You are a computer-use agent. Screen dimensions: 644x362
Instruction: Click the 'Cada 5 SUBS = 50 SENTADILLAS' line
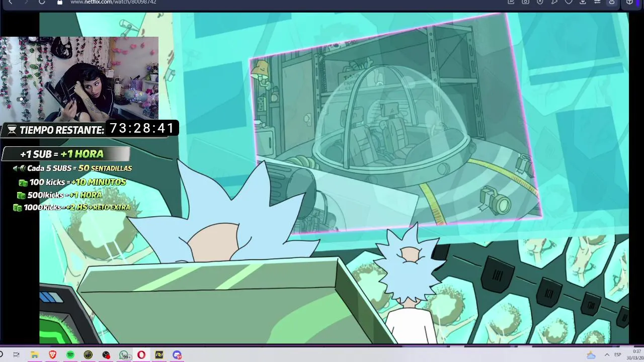(72, 168)
